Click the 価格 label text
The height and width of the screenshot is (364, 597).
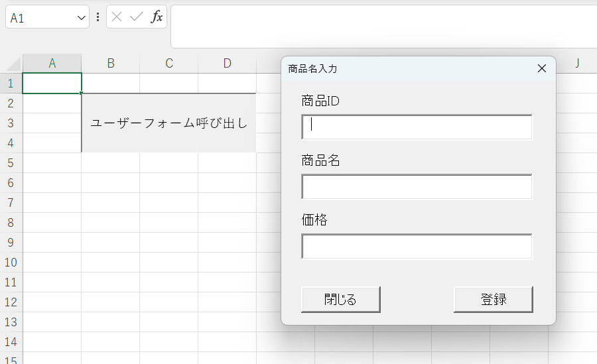tap(314, 219)
